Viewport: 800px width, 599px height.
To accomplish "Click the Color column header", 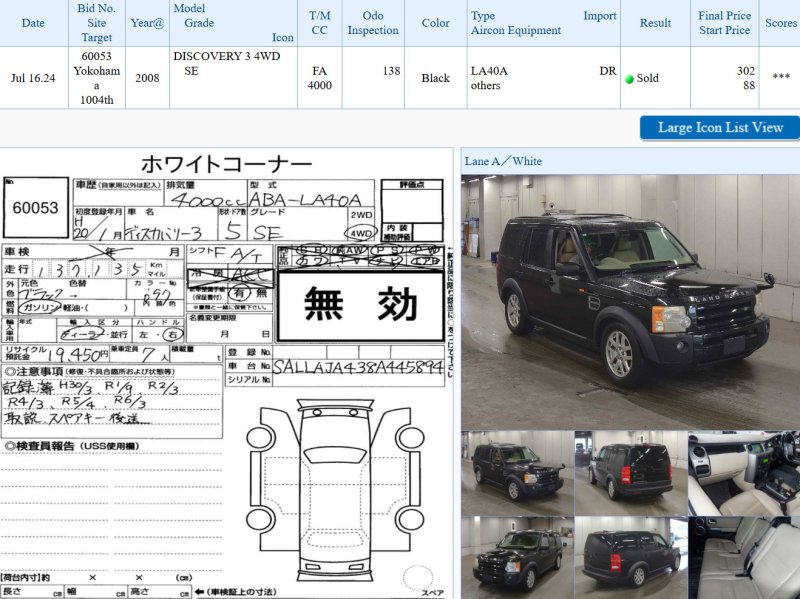I will tap(435, 23).
